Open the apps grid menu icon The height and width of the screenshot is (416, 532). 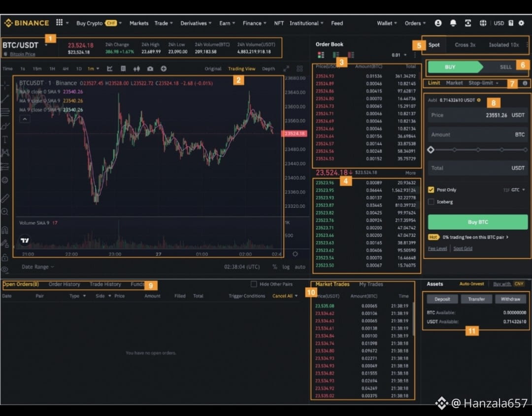click(x=60, y=22)
